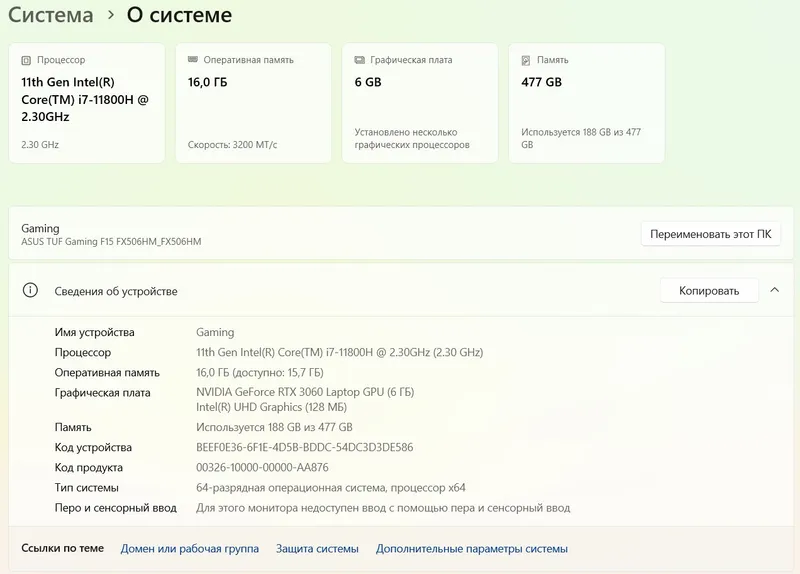800x574 pixels.
Task: Click Переименовать этот ПК button
Action: coord(710,234)
